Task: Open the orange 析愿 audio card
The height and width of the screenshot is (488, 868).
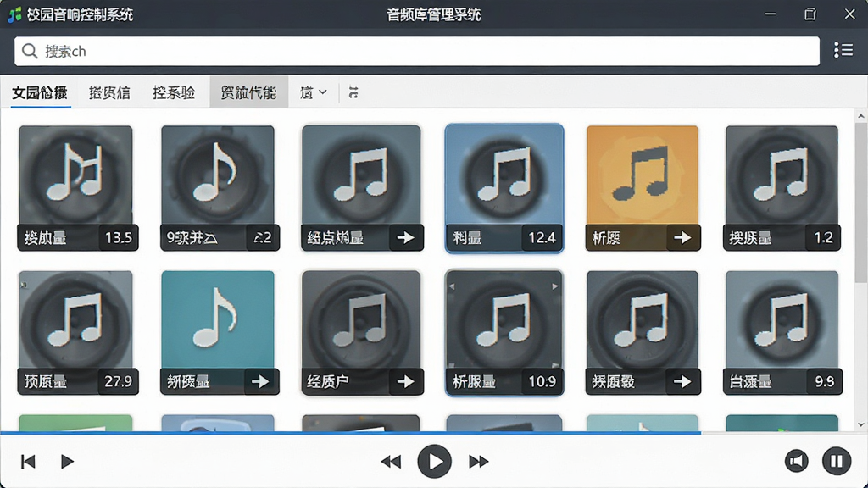Action: pos(643,188)
